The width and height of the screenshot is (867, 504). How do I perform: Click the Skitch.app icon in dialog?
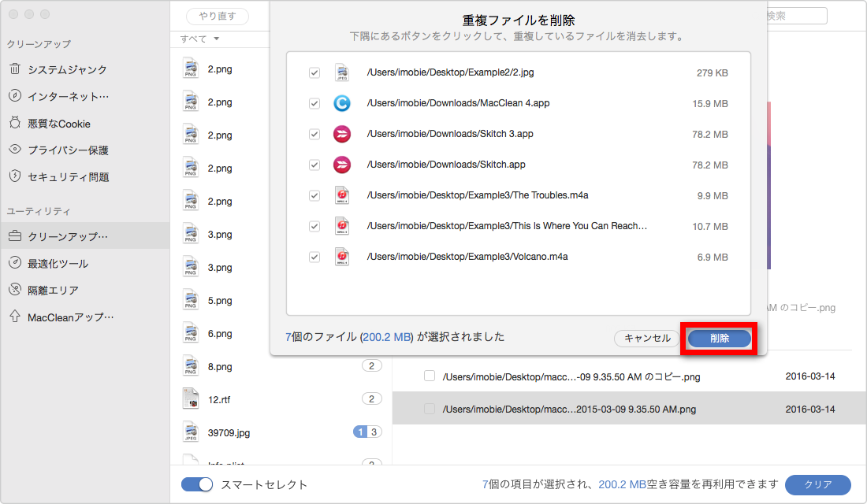click(342, 165)
